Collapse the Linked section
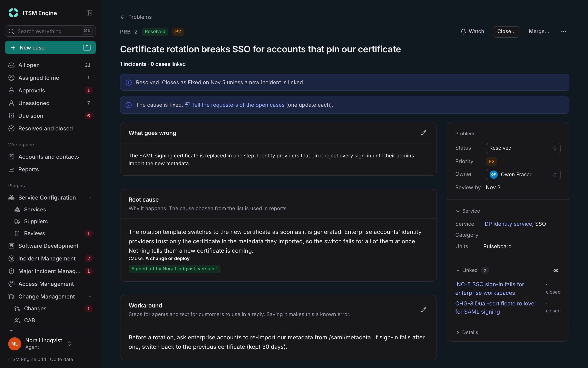This screenshot has height=368, width=588. [x=467, y=270]
